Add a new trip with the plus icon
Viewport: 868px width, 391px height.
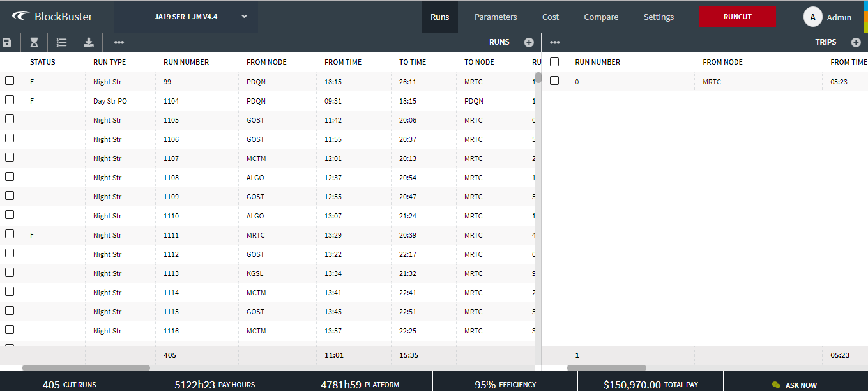coord(857,42)
